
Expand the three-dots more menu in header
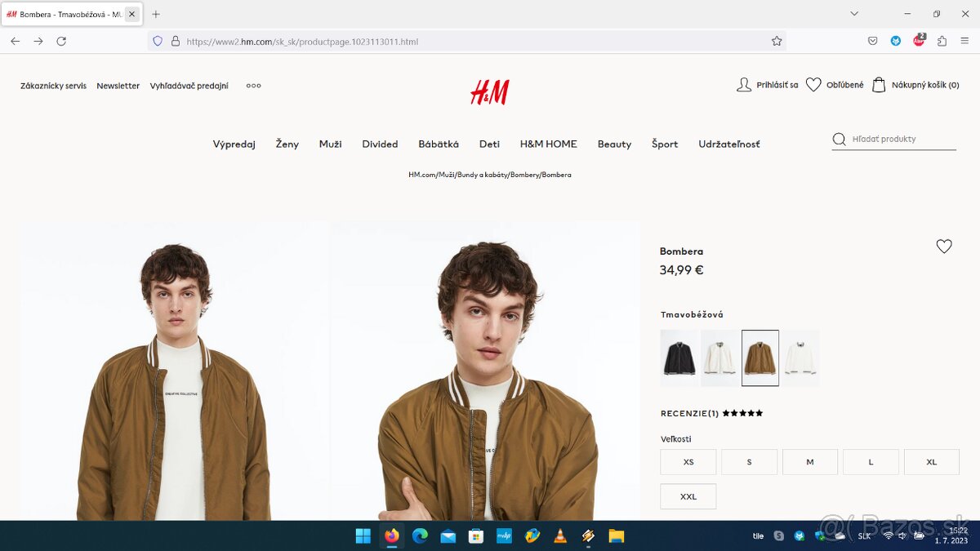coord(254,86)
